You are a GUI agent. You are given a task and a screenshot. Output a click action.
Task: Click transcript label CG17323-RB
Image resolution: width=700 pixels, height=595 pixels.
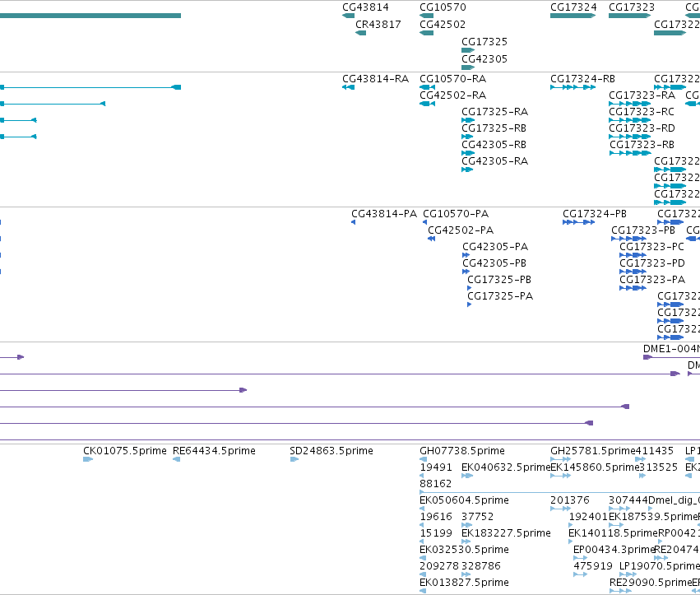(642, 145)
